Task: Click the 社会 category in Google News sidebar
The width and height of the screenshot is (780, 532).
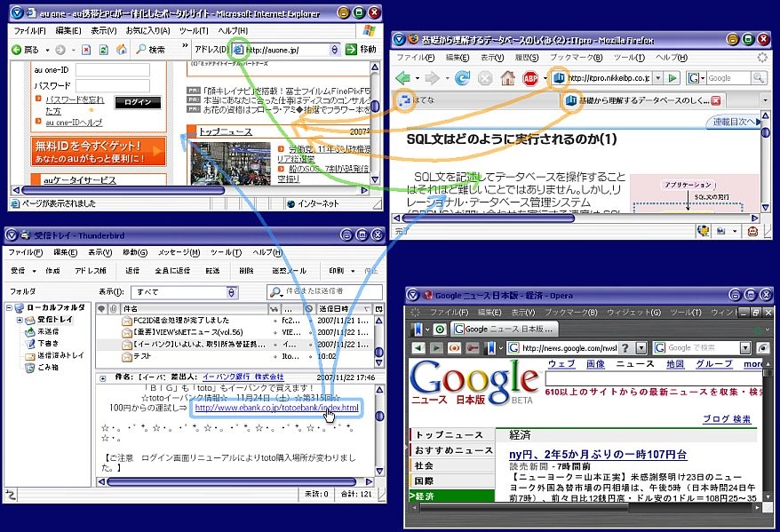Action: click(452, 466)
